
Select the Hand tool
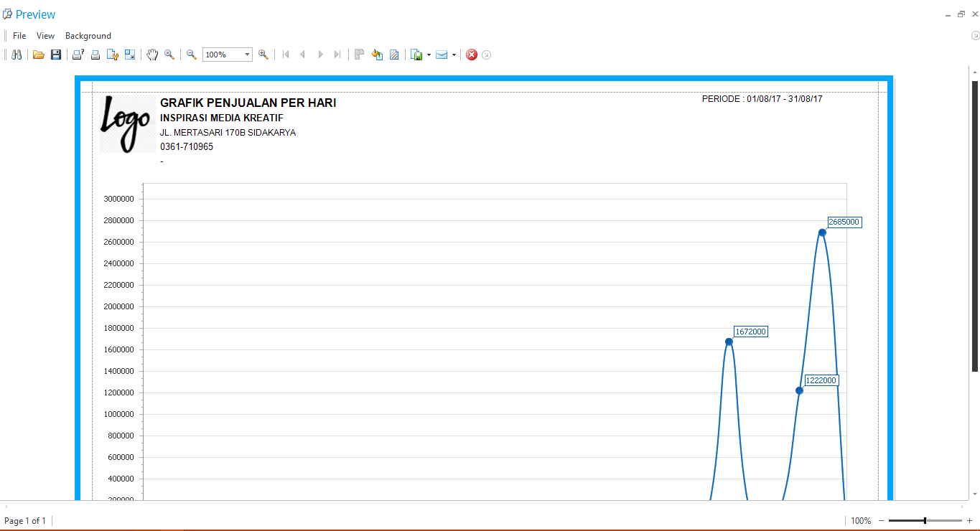pos(152,55)
